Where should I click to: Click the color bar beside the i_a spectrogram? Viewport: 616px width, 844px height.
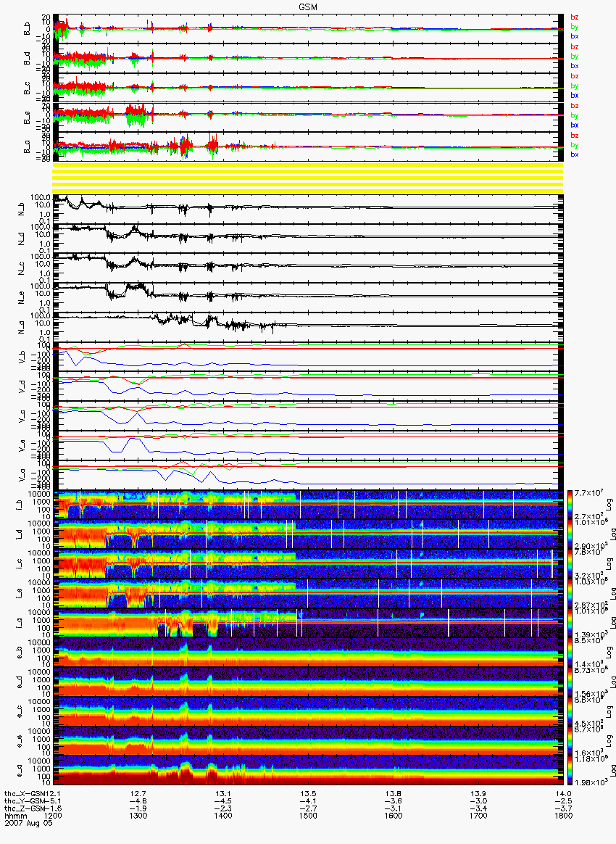click(x=569, y=623)
